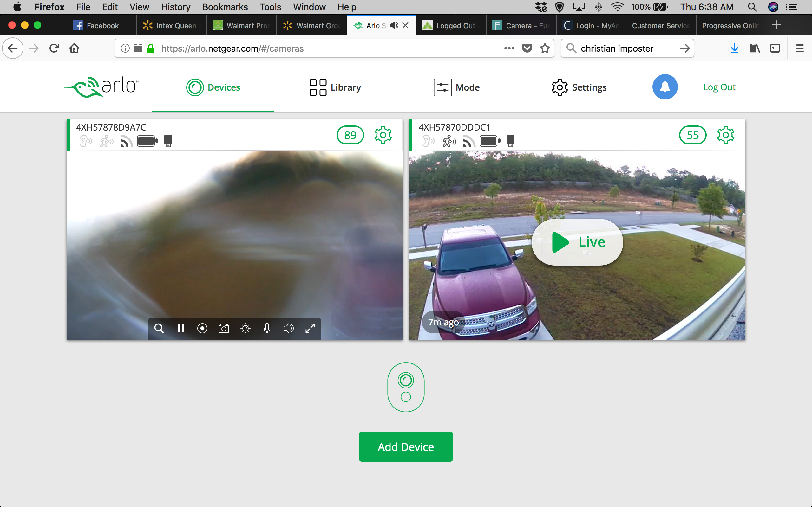Open the Bookmarks menu in the menu bar
The width and height of the screenshot is (812, 507).
coord(225,7)
